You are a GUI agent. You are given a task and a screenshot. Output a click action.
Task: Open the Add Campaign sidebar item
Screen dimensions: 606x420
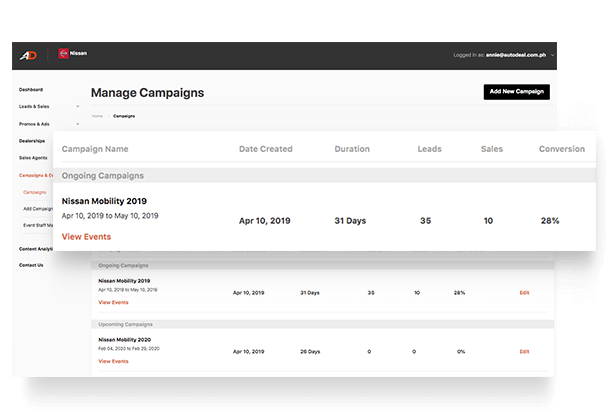tap(38, 209)
